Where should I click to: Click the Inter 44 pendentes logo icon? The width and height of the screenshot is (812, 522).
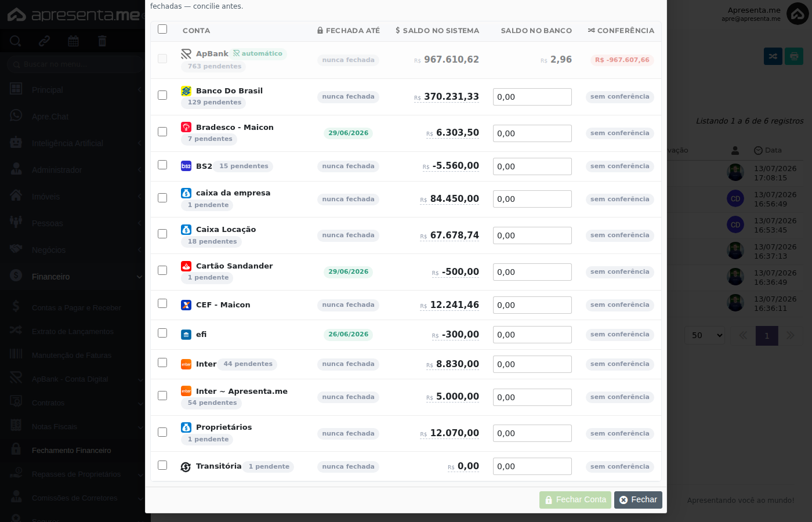pyautogui.click(x=186, y=364)
